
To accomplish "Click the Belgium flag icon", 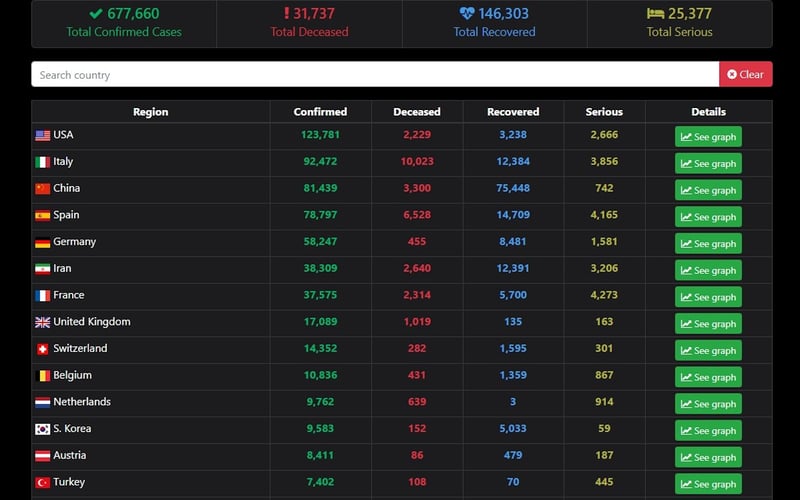I will click(42, 376).
